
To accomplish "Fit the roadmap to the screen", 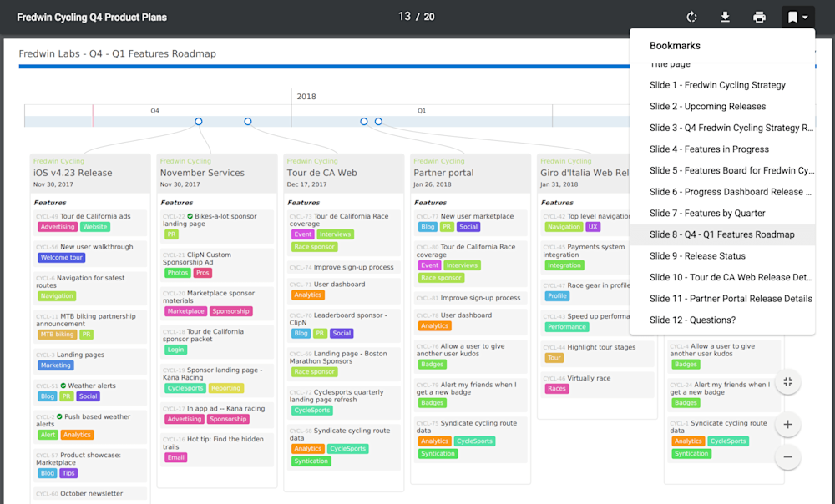I will click(x=787, y=381).
